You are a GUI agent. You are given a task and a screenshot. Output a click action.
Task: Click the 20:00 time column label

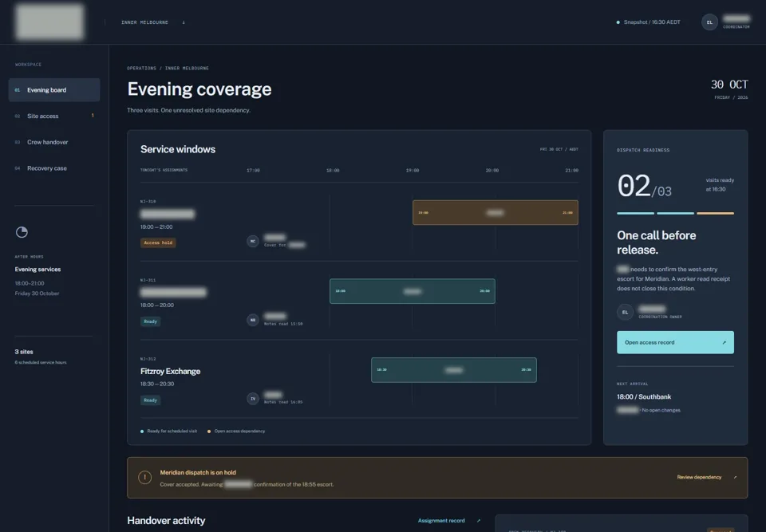pyautogui.click(x=492, y=171)
